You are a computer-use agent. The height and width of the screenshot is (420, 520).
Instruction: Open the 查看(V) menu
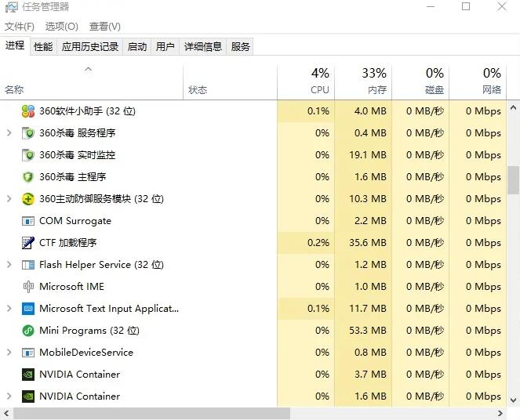click(105, 27)
